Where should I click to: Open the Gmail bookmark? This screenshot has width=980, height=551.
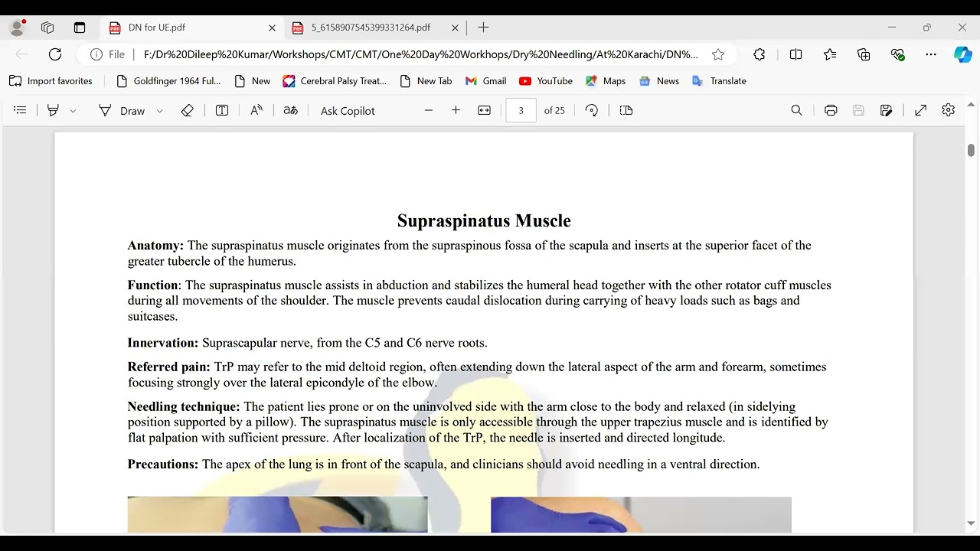coord(486,81)
